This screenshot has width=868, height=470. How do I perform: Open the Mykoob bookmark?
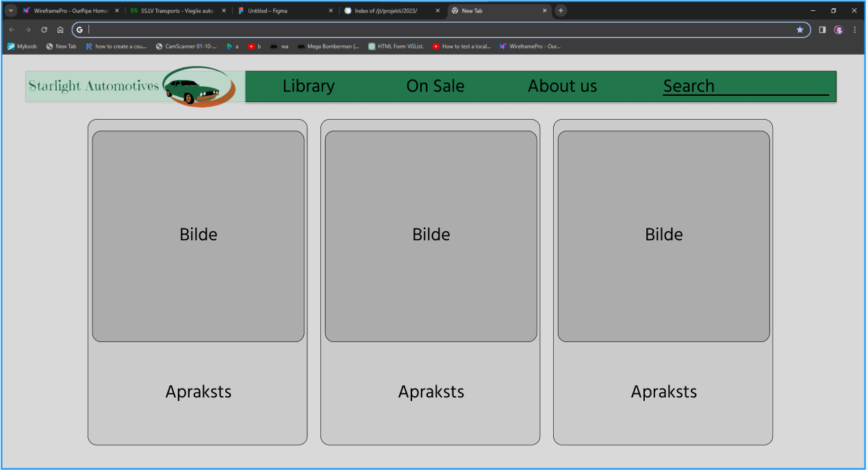(x=23, y=47)
